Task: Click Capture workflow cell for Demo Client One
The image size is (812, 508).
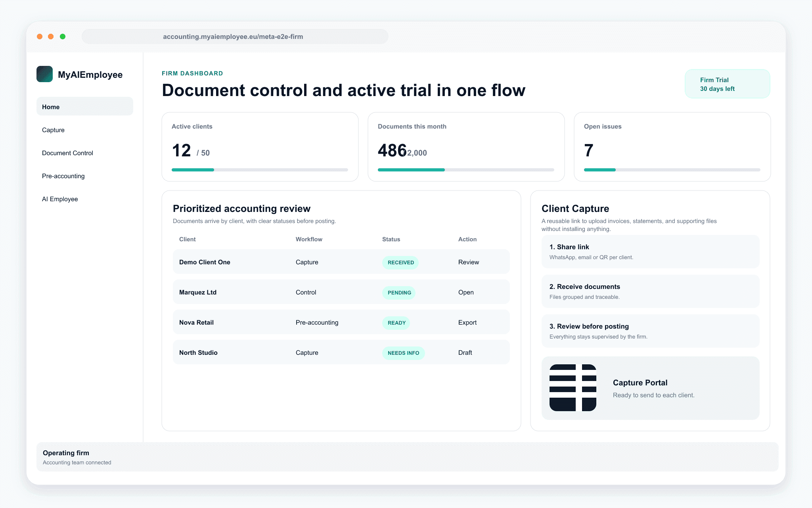Action: pos(307,262)
